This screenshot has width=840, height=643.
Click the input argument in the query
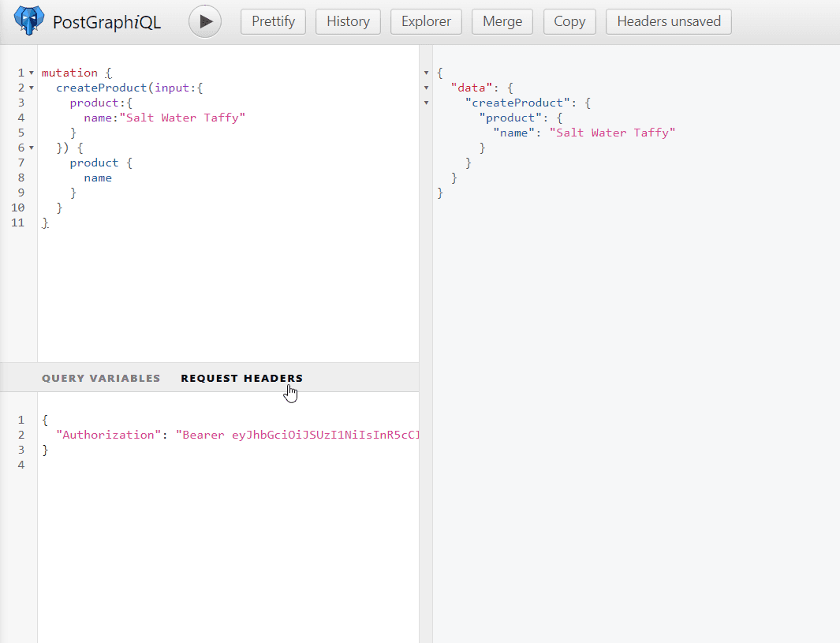click(x=172, y=88)
